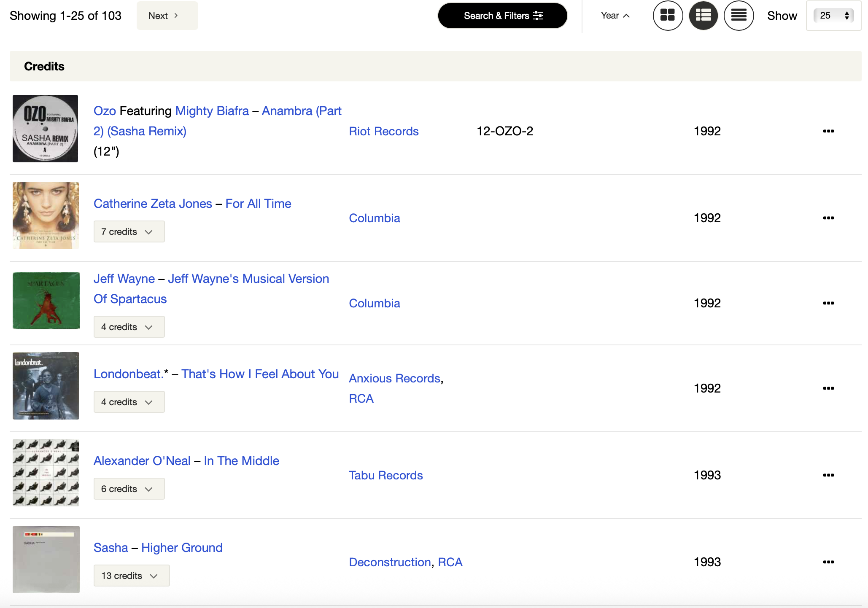Screen dimensions: 868x608
Task: Open Tabu Records label link
Action: click(x=385, y=475)
